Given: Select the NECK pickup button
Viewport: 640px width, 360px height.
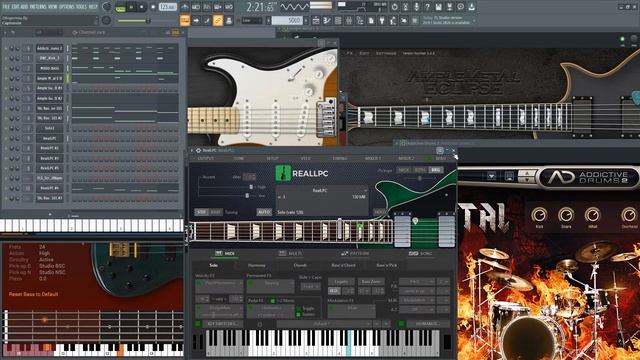Looking at the screenshot, I should (404, 170).
